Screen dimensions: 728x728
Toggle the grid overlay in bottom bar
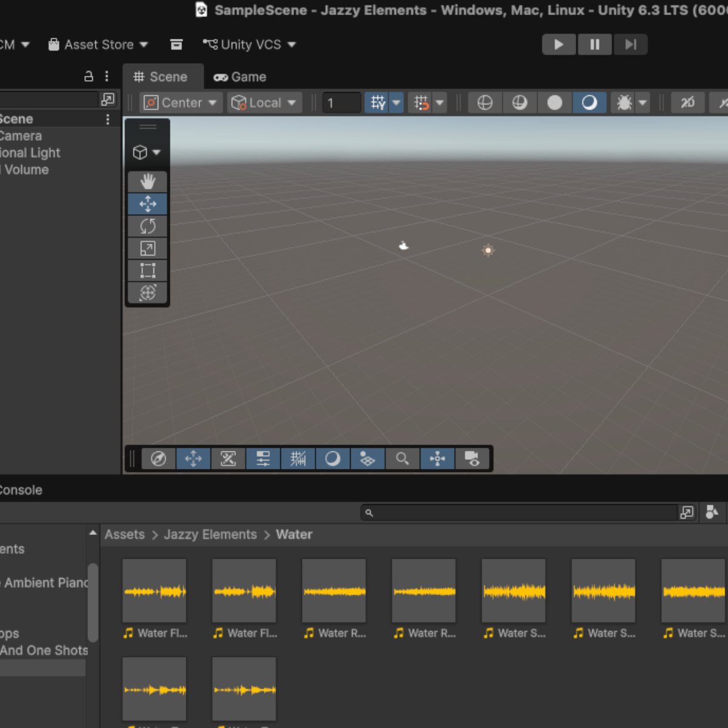[298, 459]
